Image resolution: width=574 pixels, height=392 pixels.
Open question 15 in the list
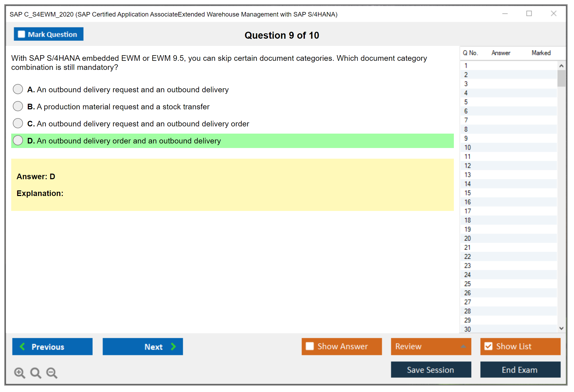coord(467,193)
